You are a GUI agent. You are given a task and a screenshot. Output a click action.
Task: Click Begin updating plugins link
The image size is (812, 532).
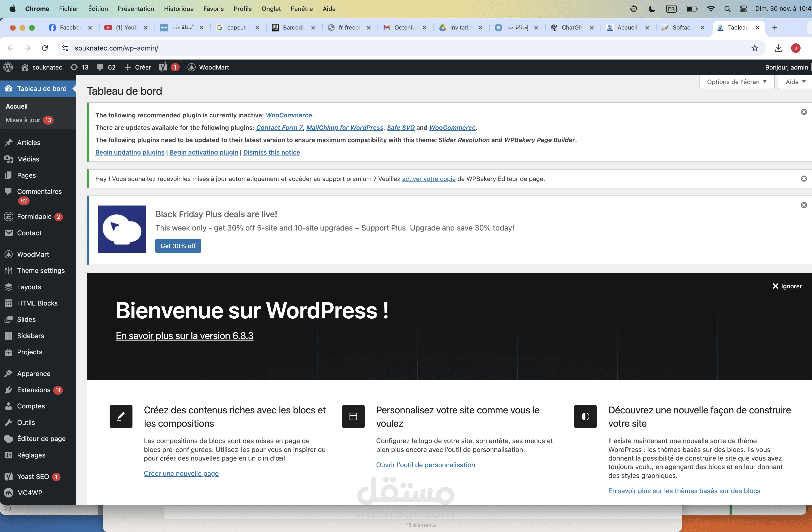click(130, 152)
